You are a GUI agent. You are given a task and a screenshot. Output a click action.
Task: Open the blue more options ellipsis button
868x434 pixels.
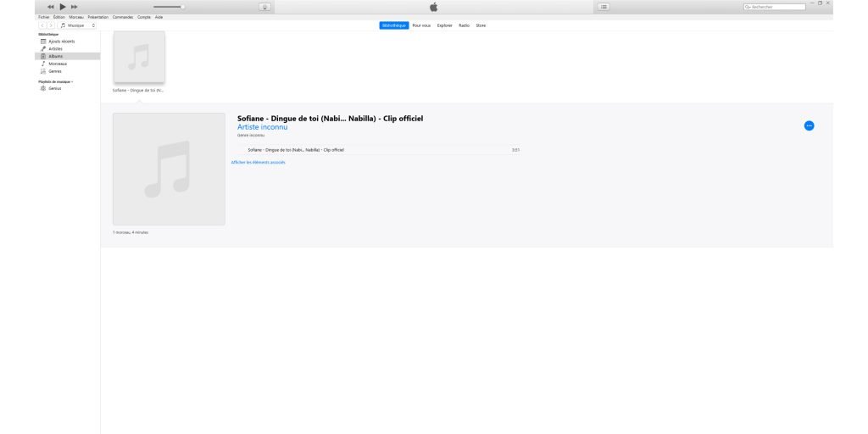[x=809, y=125]
